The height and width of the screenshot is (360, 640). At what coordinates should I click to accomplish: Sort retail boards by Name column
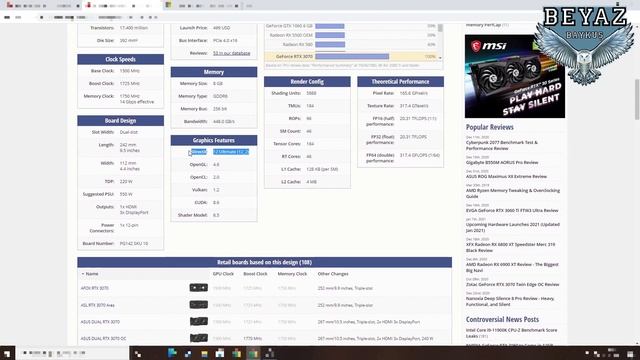(x=92, y=274)
